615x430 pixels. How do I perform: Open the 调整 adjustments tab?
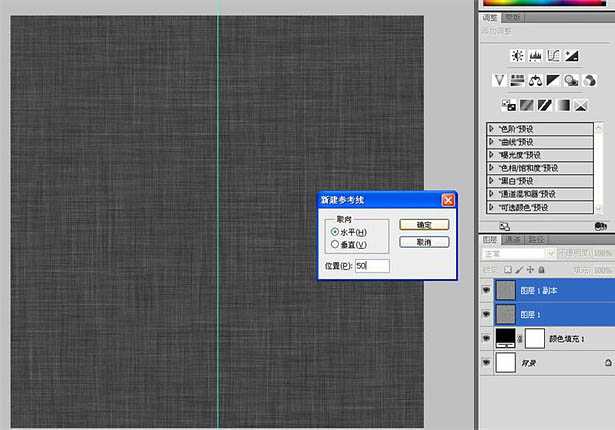(490, 17)
